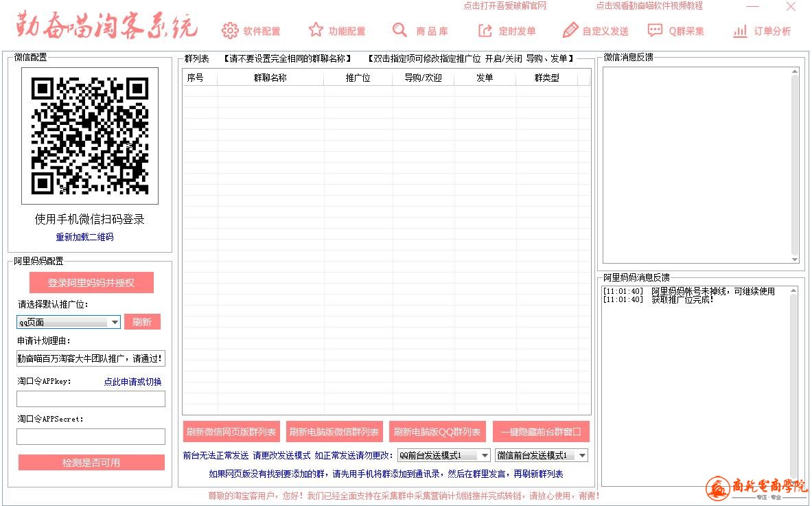
Task: Click the 导购/欢迎 column header
Action: [423, 78]
